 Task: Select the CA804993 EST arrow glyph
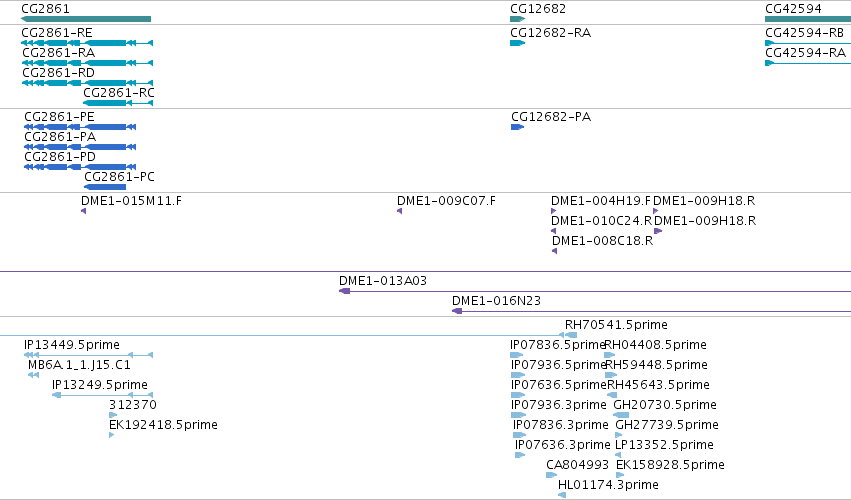551,476
